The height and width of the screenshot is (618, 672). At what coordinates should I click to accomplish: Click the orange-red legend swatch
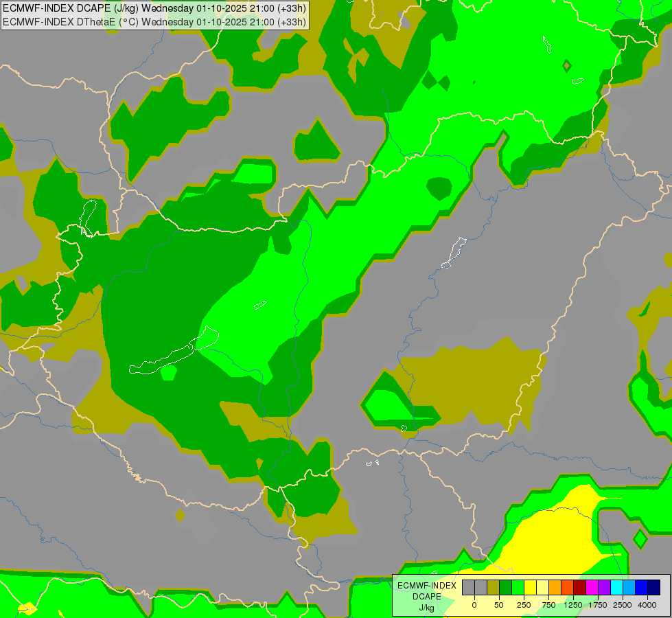tap(567, 587)
